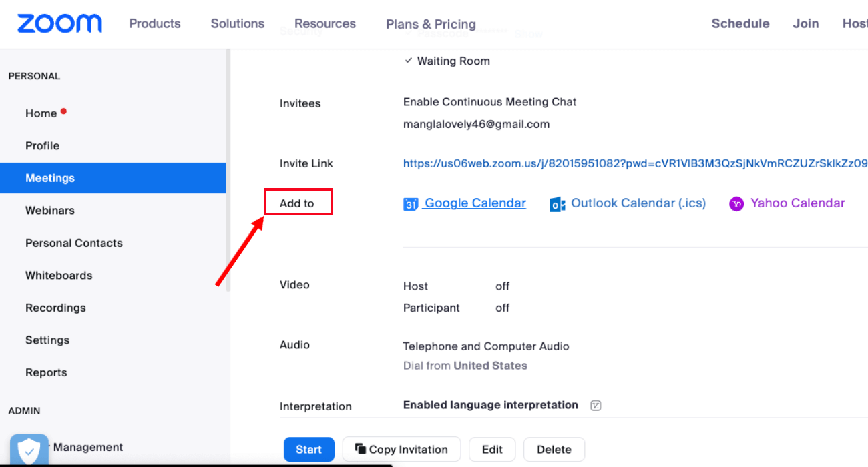Image resolution: width=868 pixels, height=467 pixels.
Task: Open Plans & Pricing page
Action: [431, 24]
